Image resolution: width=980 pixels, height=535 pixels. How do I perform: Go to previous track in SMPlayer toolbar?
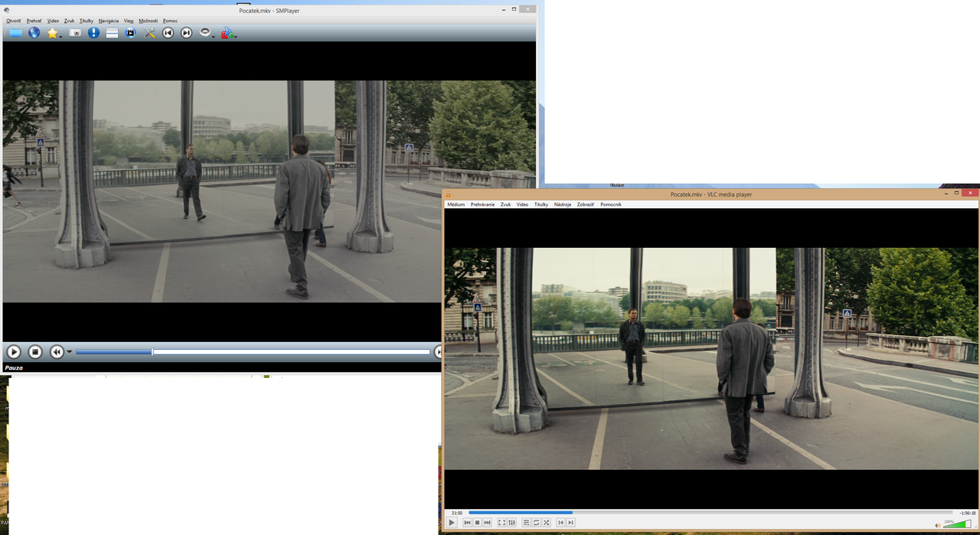point(168,33)
